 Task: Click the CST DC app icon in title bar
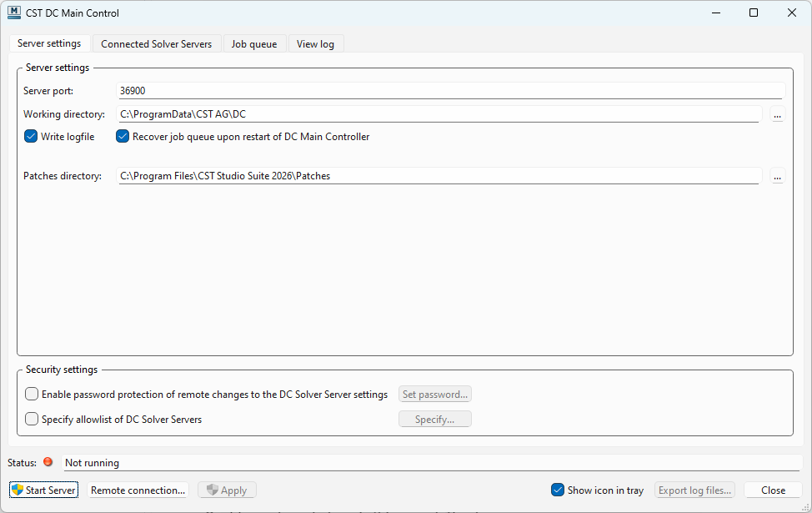point(14,13)
